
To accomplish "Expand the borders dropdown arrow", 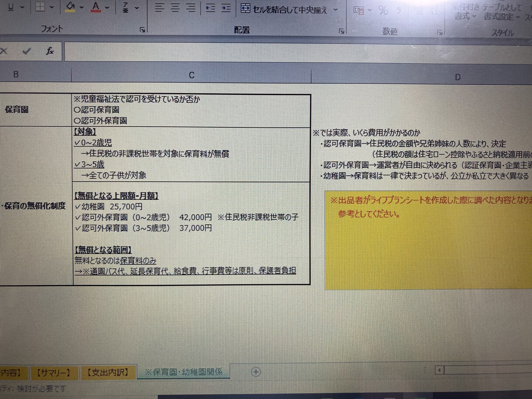I will [x=51, y=7].
